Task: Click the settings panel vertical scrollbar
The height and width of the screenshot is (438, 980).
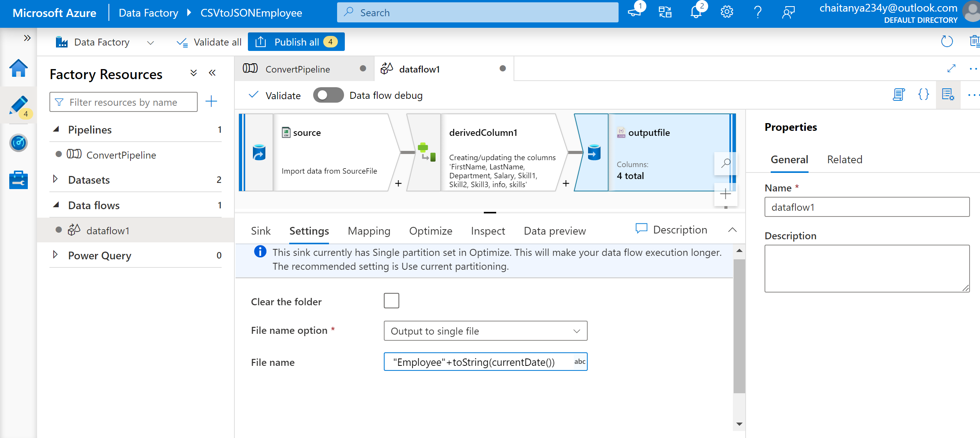Action: [739, 326]
